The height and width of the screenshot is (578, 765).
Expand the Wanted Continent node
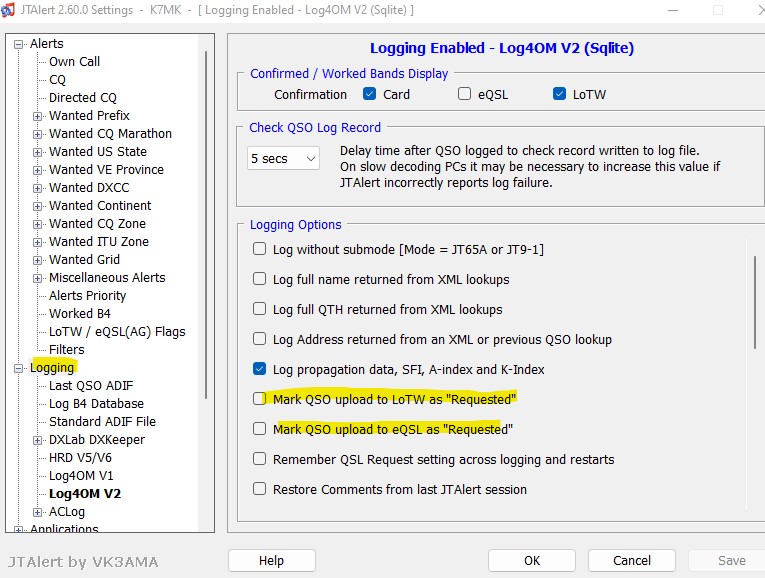point(37,206)
